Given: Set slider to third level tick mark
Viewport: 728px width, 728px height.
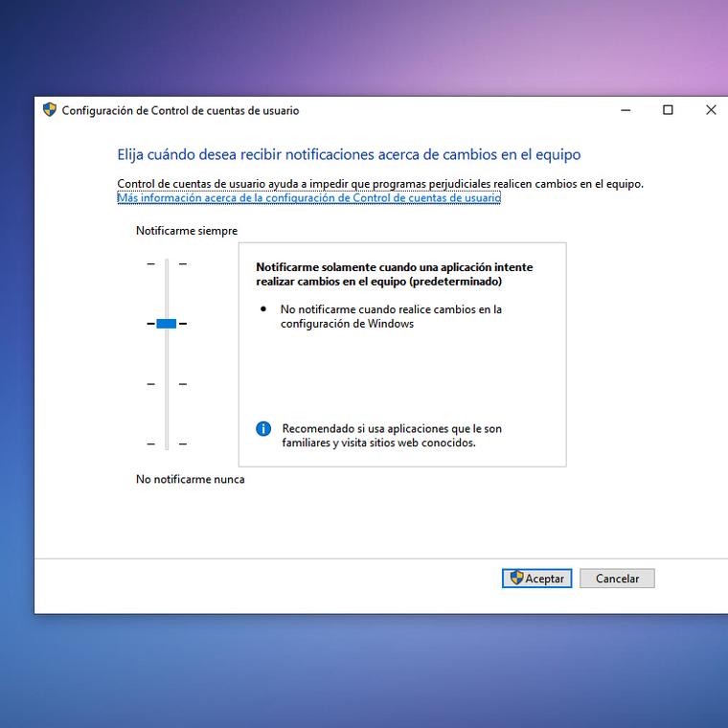Looking at the screenshot, I should coord(167,384).
